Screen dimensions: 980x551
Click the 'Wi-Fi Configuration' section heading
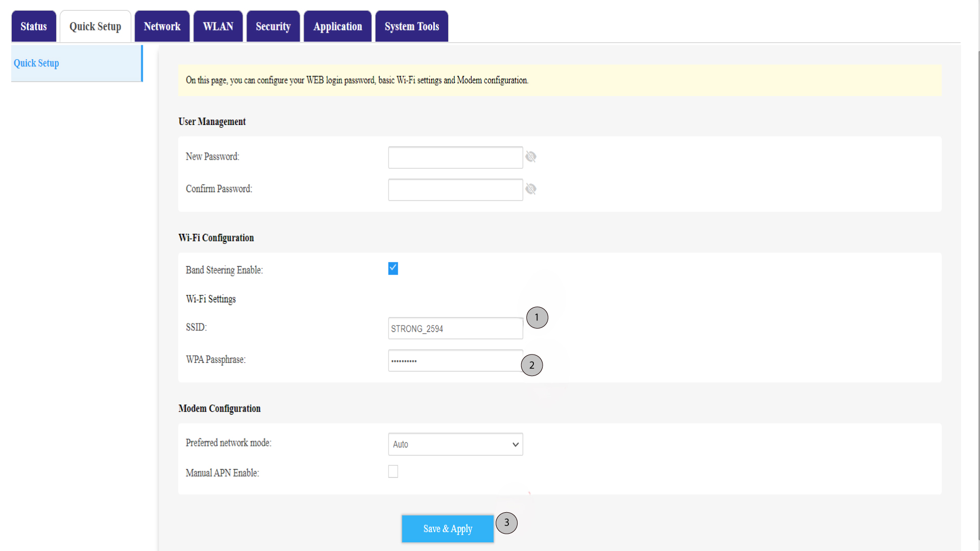click(216, 238)
